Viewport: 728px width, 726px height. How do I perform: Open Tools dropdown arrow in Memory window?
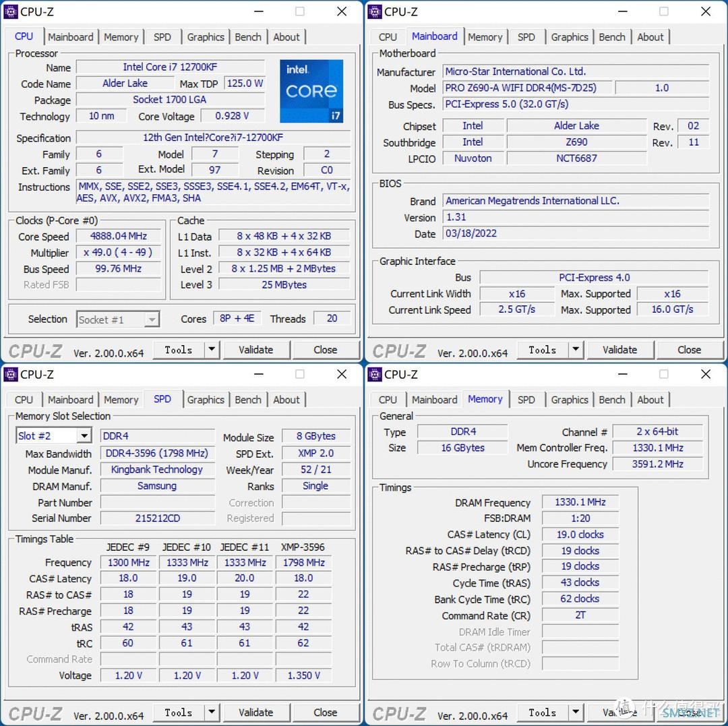576,712
